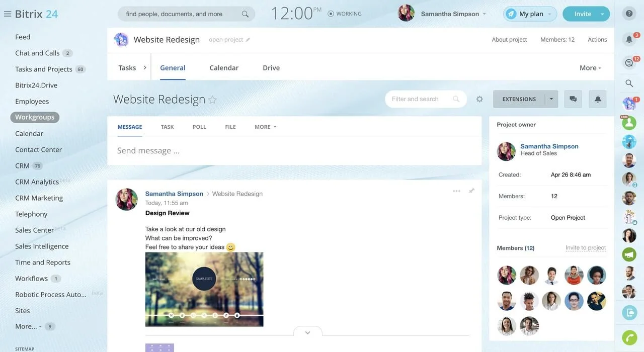Image resolution: width=644 pixels, height=352 pixels.
Task: Click the green phone call icon
Action: pyautogui.click(x=629, y=337)
